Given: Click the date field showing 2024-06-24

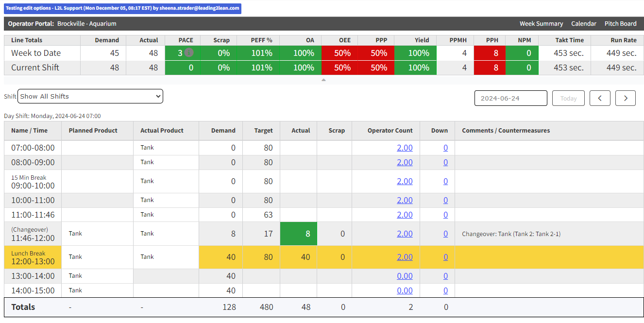Looking at the screenshot, I should click(x=510, y=98).
